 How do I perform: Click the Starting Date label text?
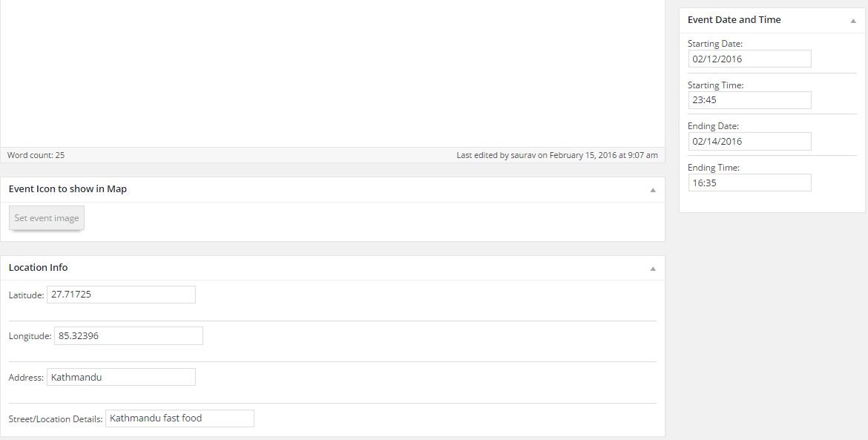coord(714,44)
